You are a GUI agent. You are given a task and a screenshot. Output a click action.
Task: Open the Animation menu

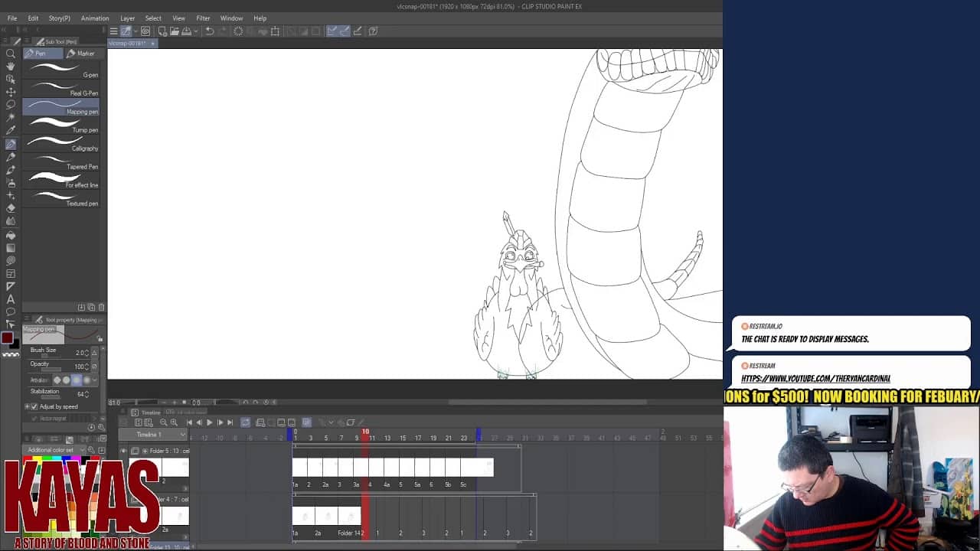click(x=95, y=18)
